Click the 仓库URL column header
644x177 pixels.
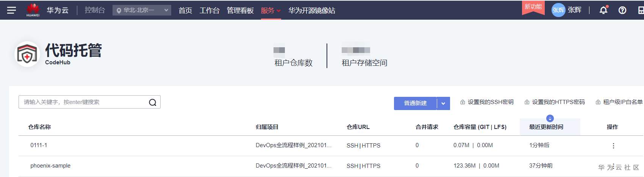[358, 127]
